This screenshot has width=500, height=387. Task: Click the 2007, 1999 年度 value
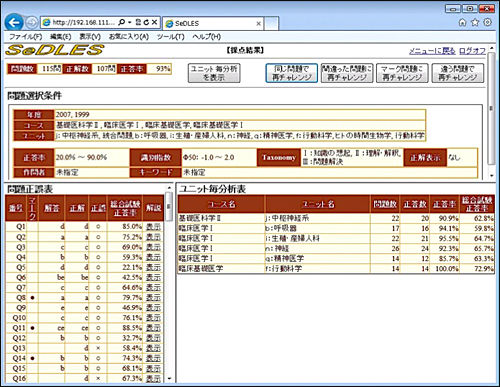point(72,115)
